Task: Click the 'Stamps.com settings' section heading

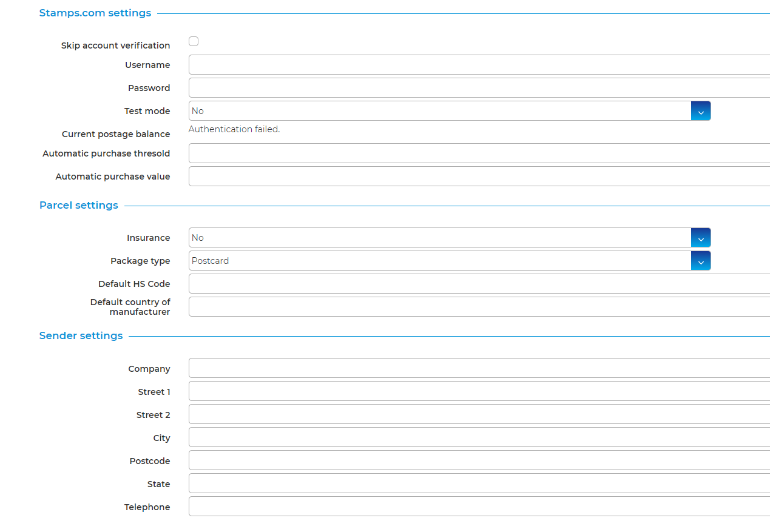Action: pos(95,13)
